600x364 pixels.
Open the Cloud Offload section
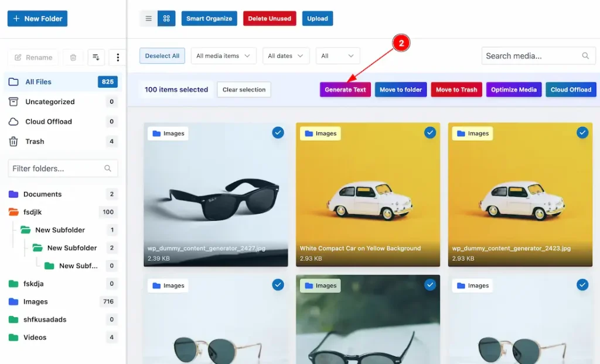click(x=63, y=122)
